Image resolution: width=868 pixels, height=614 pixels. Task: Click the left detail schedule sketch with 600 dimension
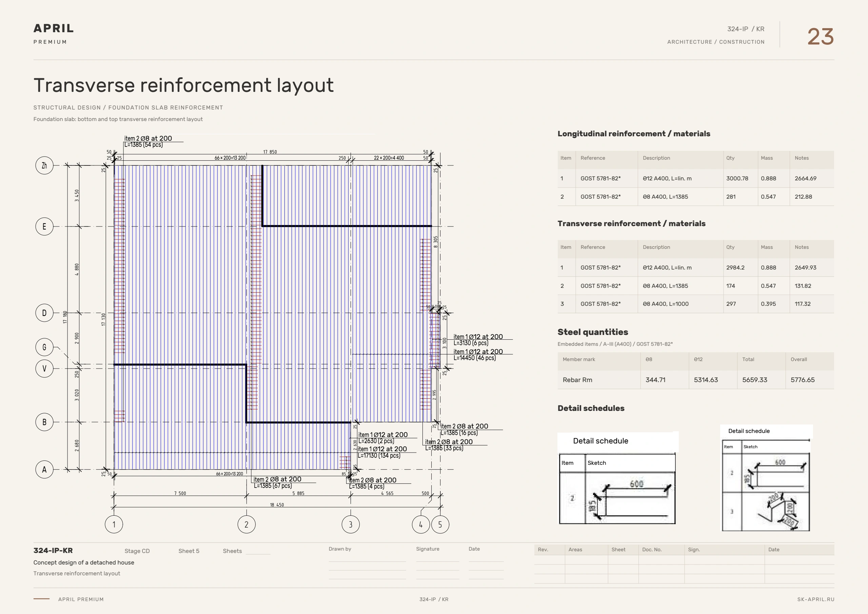pos(630,498)
